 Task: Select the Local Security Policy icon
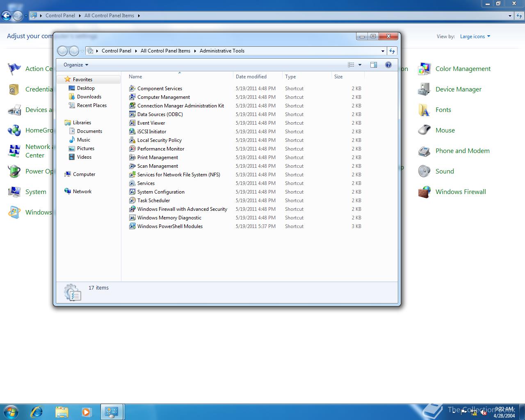(132, 140)
